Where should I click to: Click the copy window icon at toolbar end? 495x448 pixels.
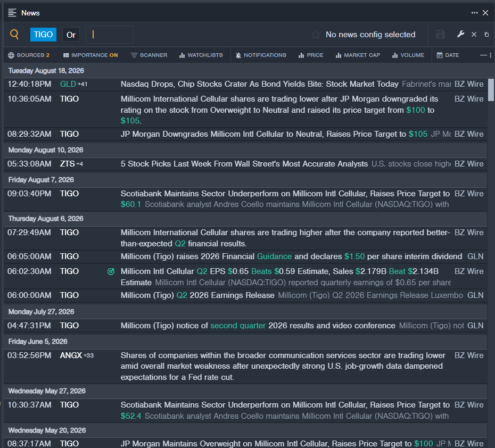[486, 35]
